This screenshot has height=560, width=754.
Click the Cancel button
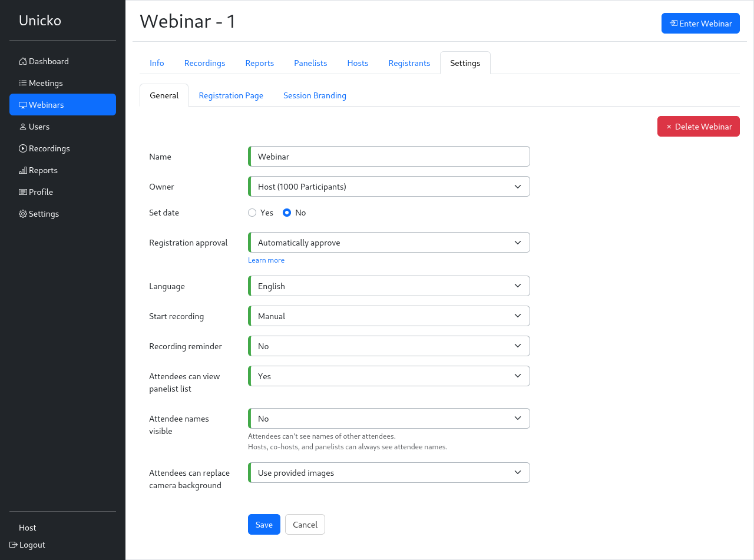click(x=305, y=525)
